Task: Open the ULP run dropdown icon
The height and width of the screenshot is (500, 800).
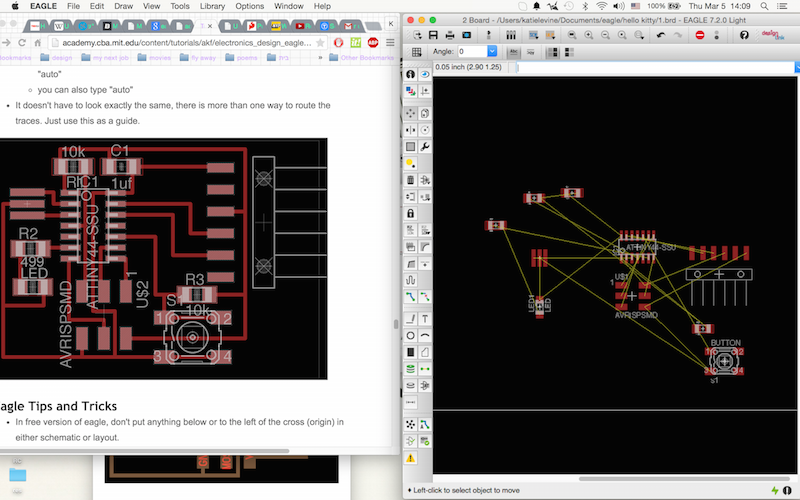Action: pos(550,35)
